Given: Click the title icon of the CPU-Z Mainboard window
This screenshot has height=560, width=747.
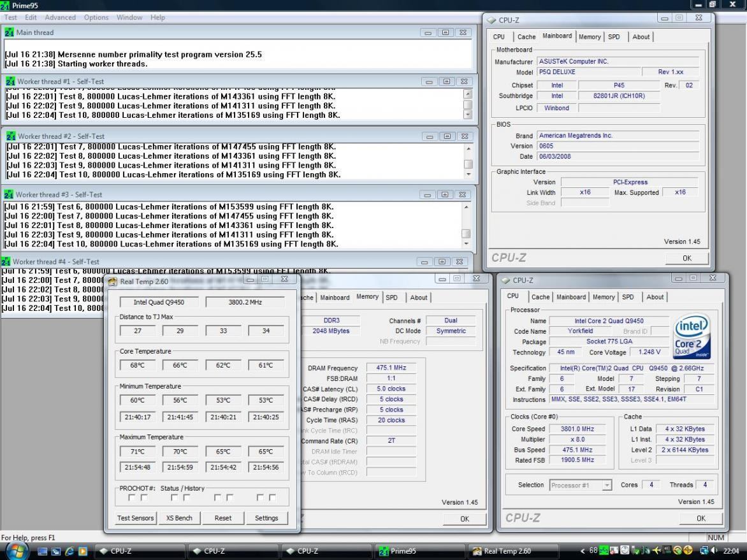Looking at the screenshot, I should pyautogui.click(x=491, y=20).
